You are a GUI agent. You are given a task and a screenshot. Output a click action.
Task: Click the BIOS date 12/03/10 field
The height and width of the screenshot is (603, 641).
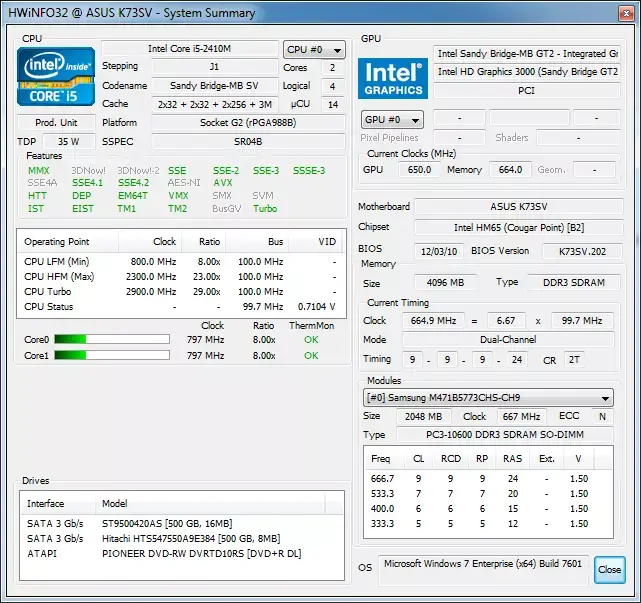click(439, 251)
